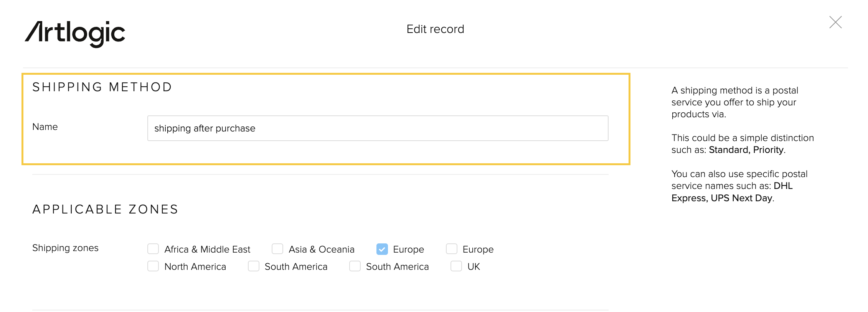The height and width of the screenshot is (312, 868).
Task: Click the APPLICABLE ZONES section heading
Action: [x=105, y=209]
